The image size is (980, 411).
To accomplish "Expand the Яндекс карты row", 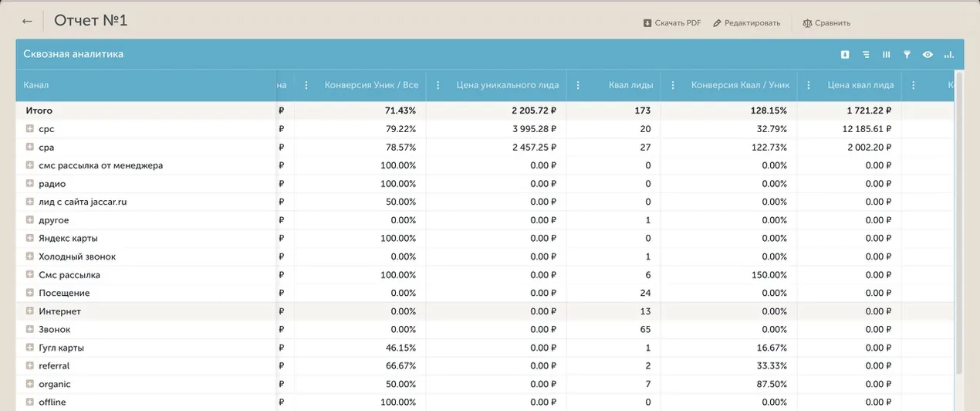I will point(30,238).
